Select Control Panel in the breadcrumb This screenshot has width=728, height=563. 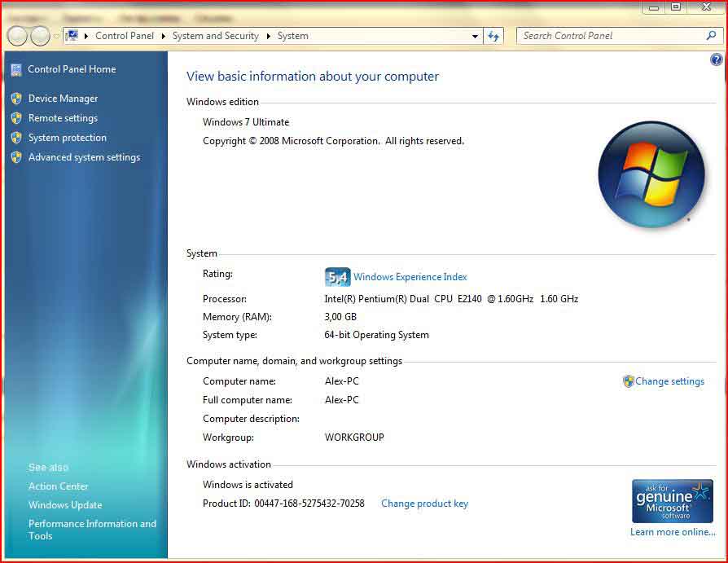pyautogui.click(x=125, y=36)
